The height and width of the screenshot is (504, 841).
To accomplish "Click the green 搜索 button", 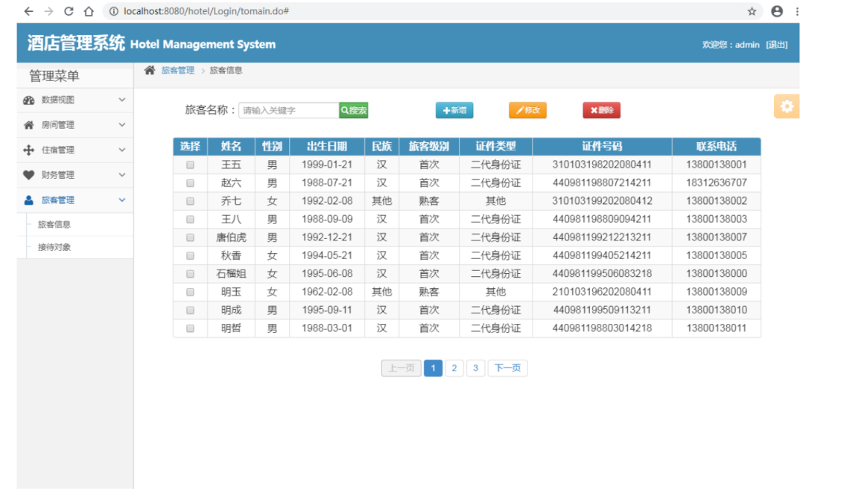I will 353,110.
